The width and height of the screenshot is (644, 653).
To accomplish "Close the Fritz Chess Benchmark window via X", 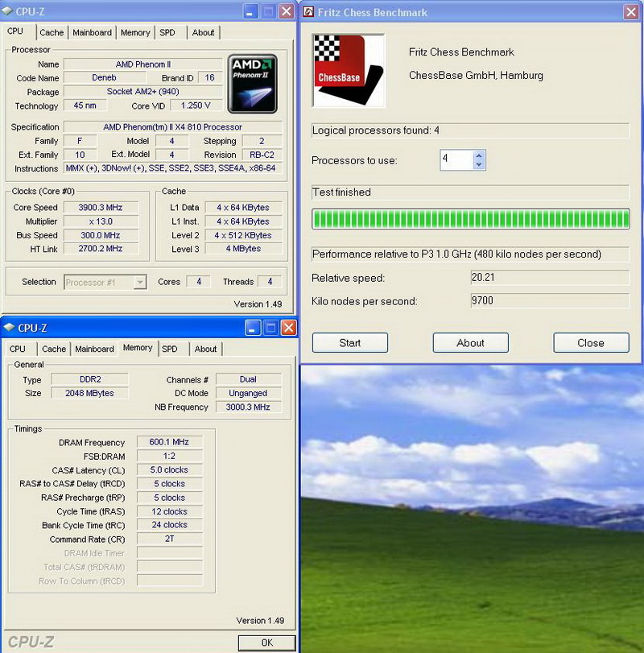I will [631, 11].
